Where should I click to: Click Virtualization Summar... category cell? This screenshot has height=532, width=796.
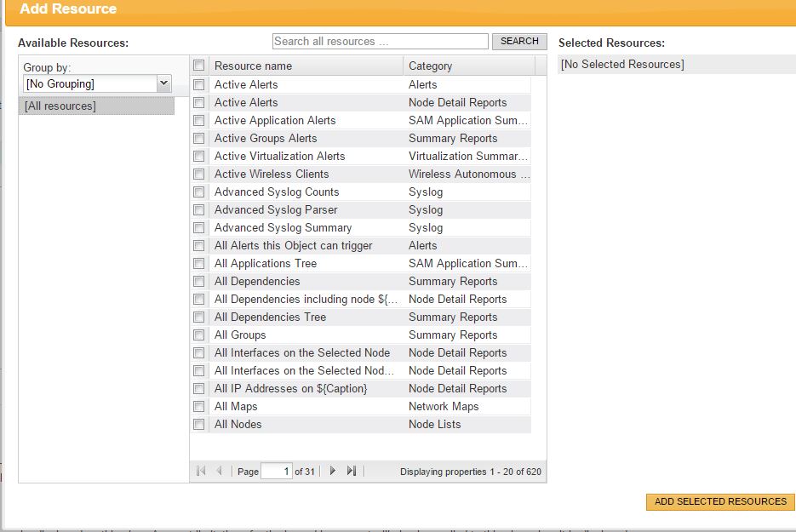[x=468, y=156]
